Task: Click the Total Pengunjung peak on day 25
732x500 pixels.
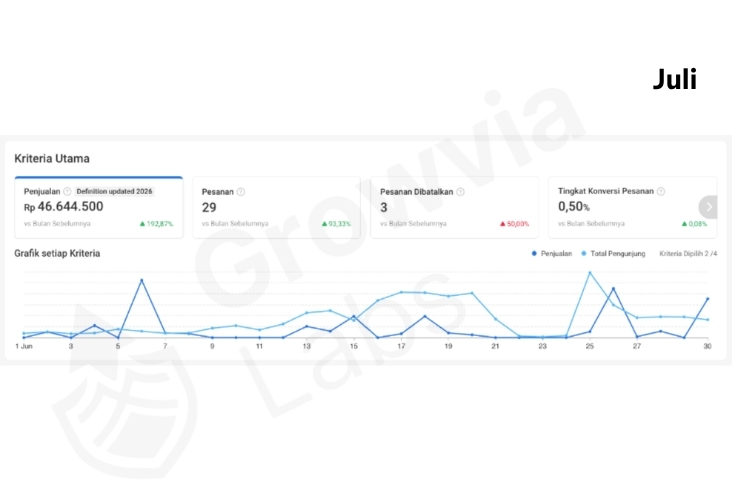Action: [590, 273]
